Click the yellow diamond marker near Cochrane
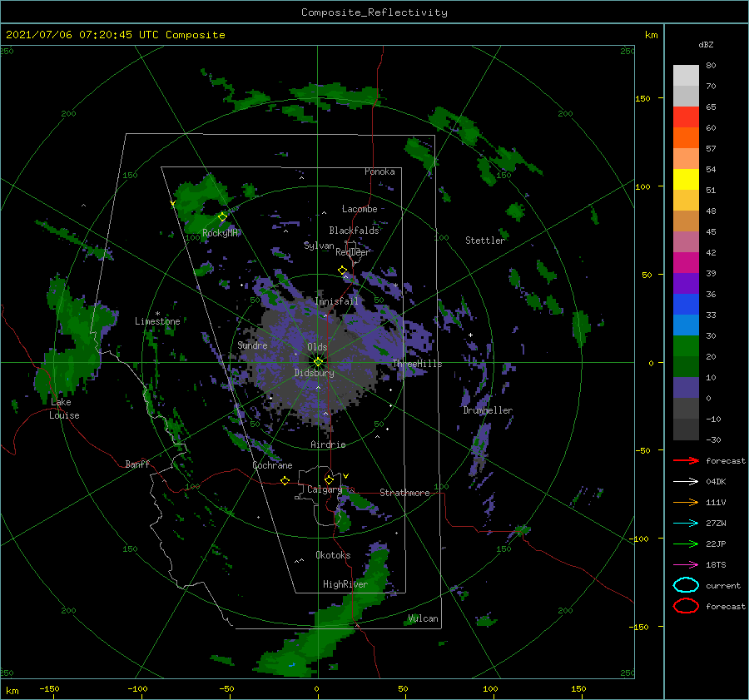The height and width of the screenshot is (700, 749). [285, 480]
